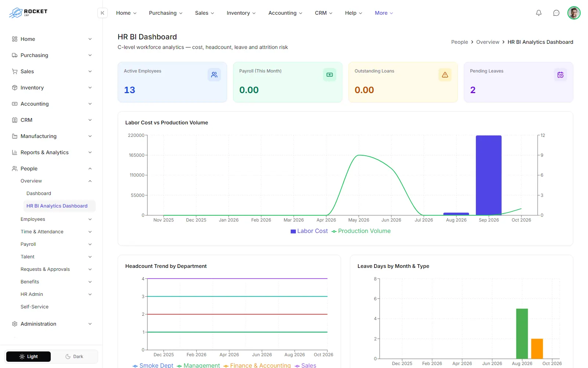588x368 pixels.
Task: Click the sidebar Home grid icon
Action: tap(15, 39)
